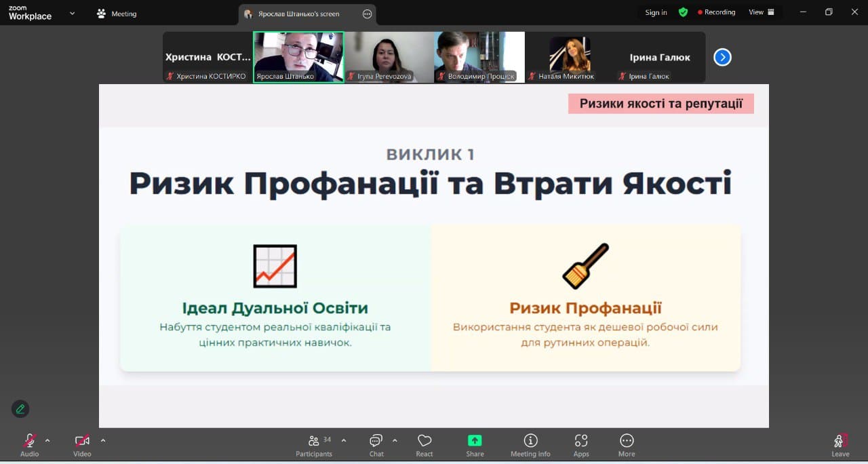Screen dimensions: 868x464
Task: Click the green Share screen button
Action: coord(475,440)
